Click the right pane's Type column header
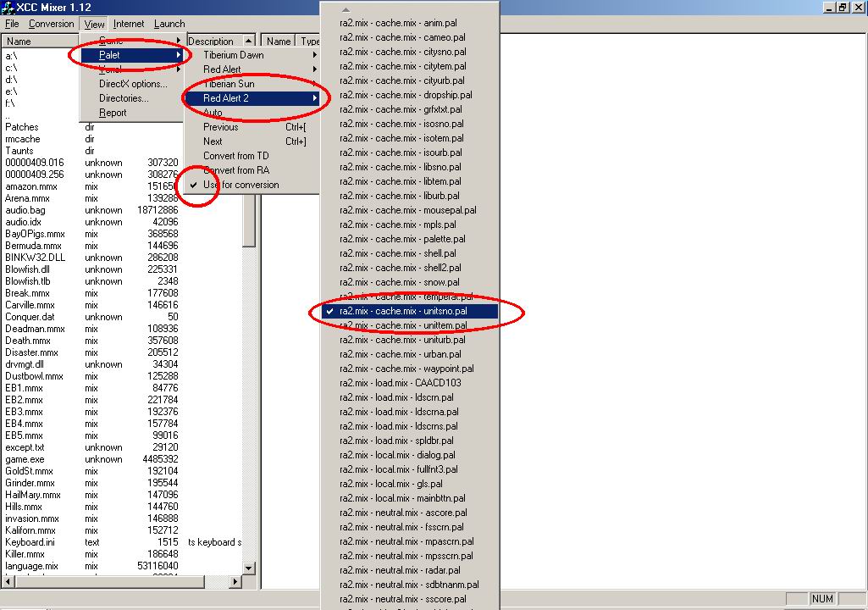This screenshot has height=610, width=868. [309, 41]
